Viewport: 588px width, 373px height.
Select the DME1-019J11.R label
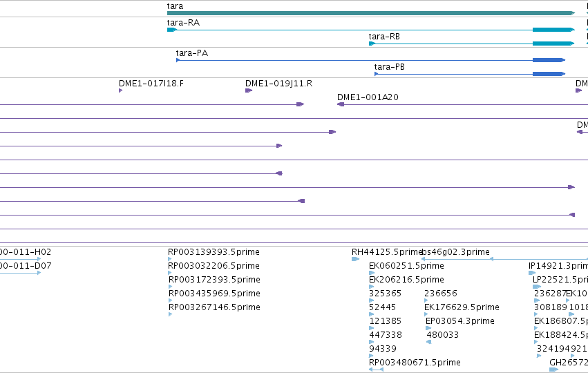point(279,83)
